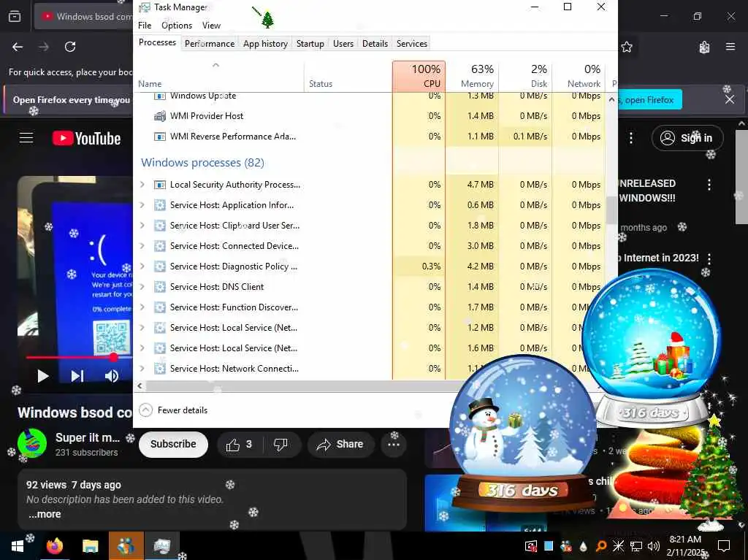Sort processes by Memory column
Image resolution: width=748 pixels, height=560 pixels.
pyautogui.click(x=472, y=76)
